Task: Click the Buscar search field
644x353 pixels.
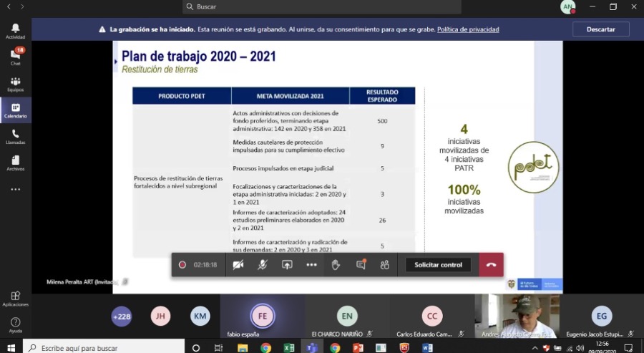Action: (x=322, y=6)
